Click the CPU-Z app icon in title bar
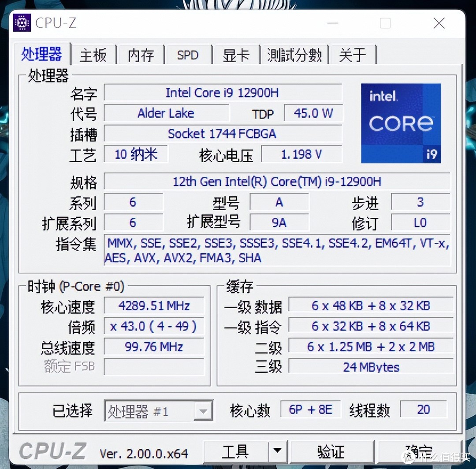Screen dimensions: 476x469 pos(22,23)
